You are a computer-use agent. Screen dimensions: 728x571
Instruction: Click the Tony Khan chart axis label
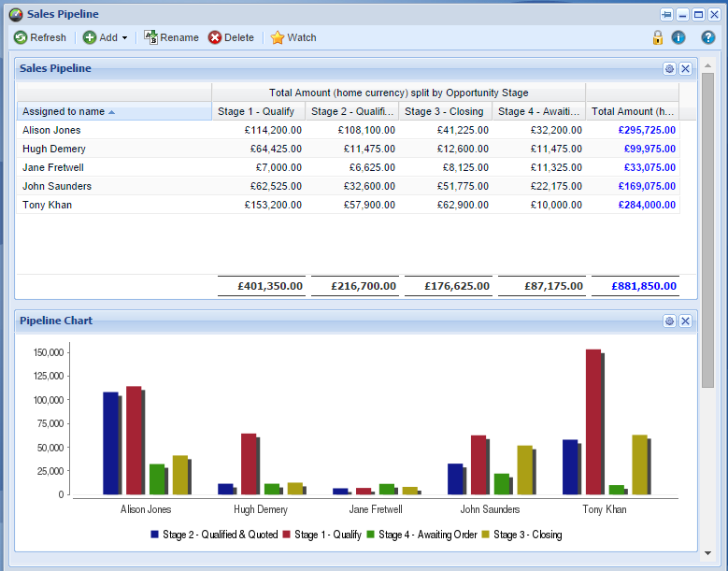[x=605, y=509]
